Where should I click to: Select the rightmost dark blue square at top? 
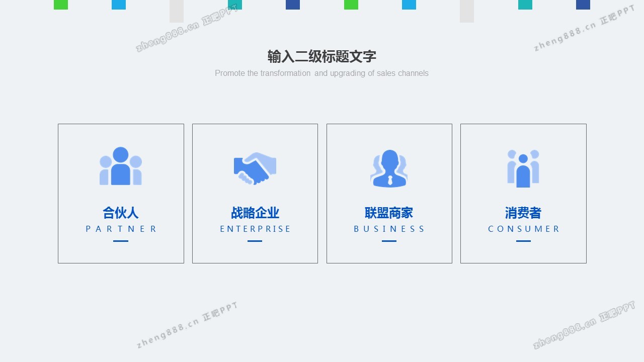click(583, 5)
